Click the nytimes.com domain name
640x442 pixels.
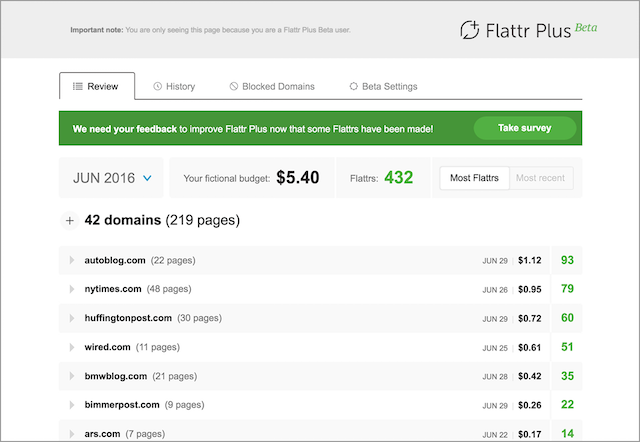coord(113,289)
